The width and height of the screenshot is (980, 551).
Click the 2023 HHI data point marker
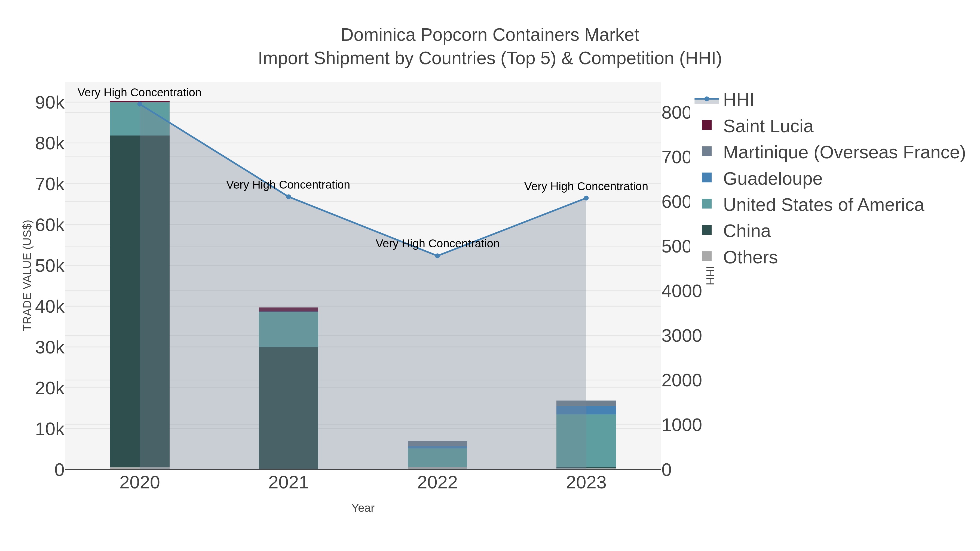coord(586,198)
